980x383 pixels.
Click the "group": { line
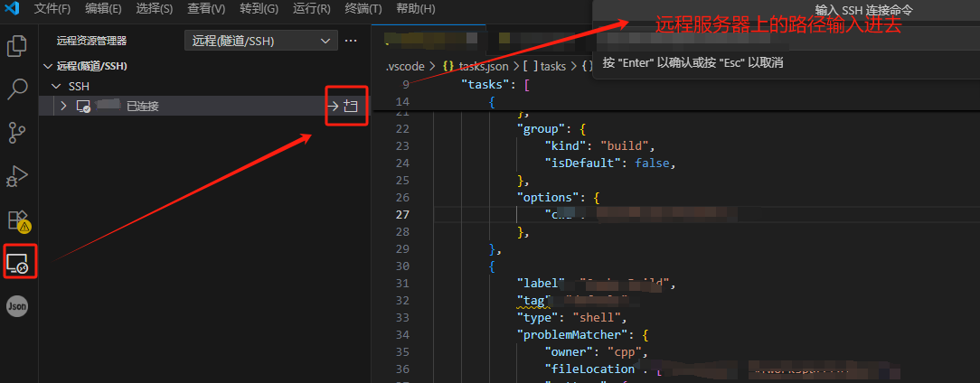(x=551, y=129)
